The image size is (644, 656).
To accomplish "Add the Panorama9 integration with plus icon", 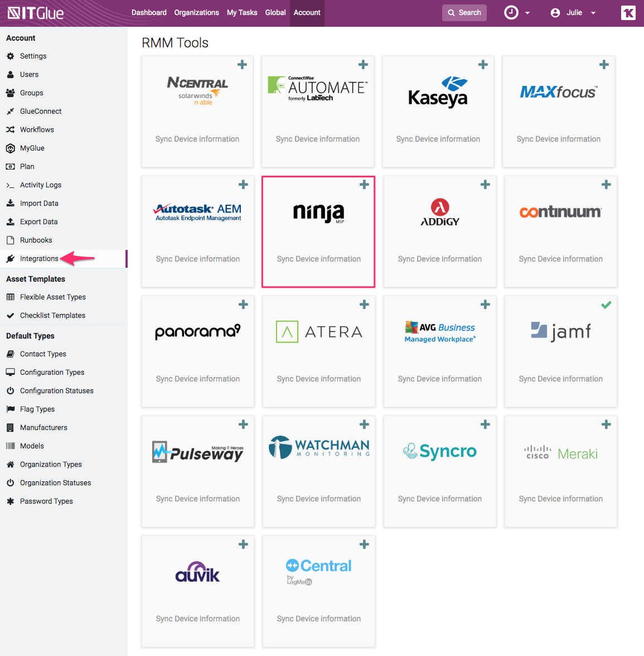I will tap(243, 305).
